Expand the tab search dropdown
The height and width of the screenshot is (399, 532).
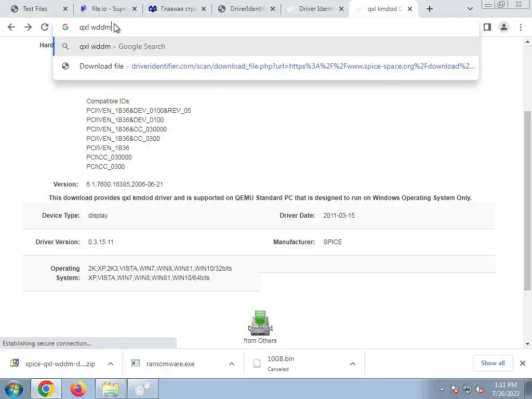coord(470,9)
